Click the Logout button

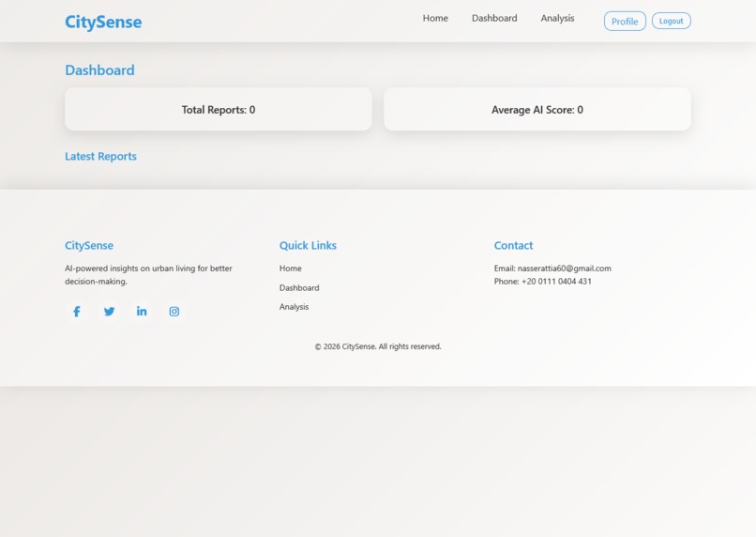click(672, 21)
